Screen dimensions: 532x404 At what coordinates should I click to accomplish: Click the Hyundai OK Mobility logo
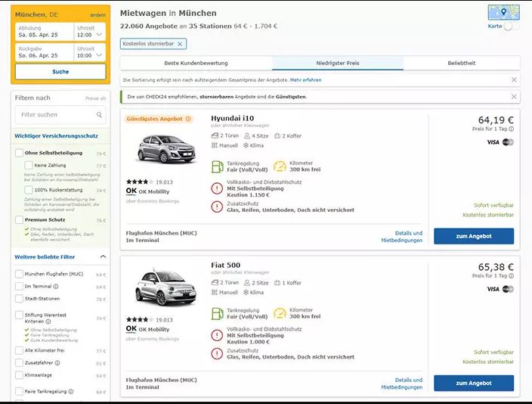tap(131, 191)
